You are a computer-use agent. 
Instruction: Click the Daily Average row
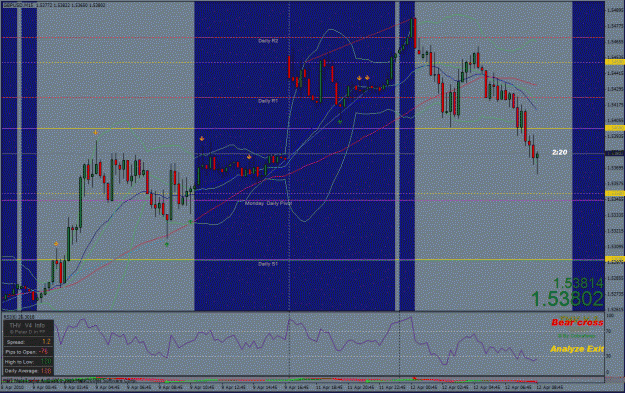[x=28, y=371]
